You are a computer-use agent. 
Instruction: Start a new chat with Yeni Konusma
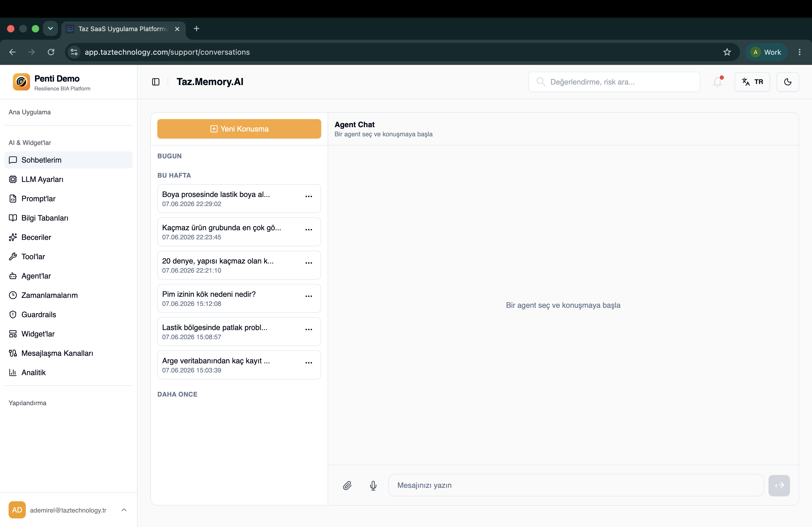pos(239,129)
